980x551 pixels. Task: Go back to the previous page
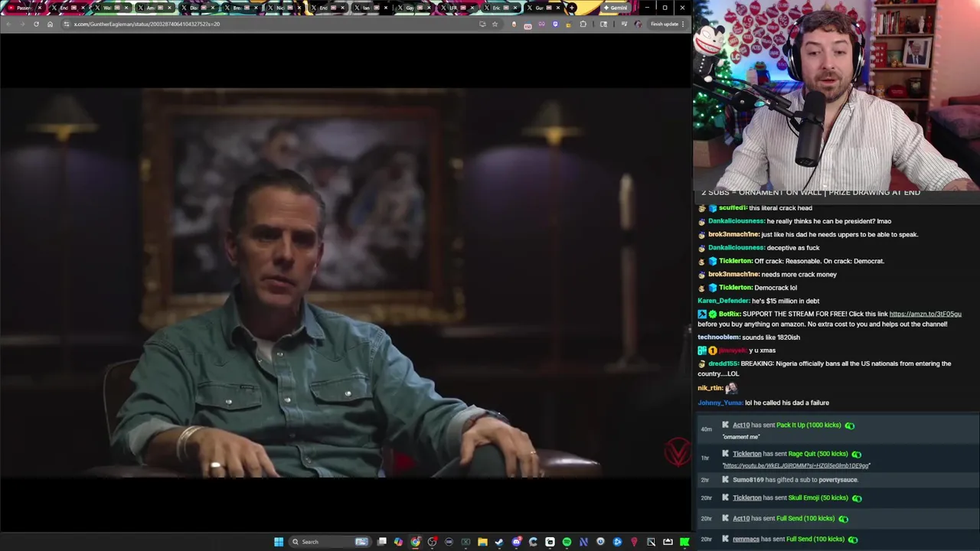coord(8,24)
